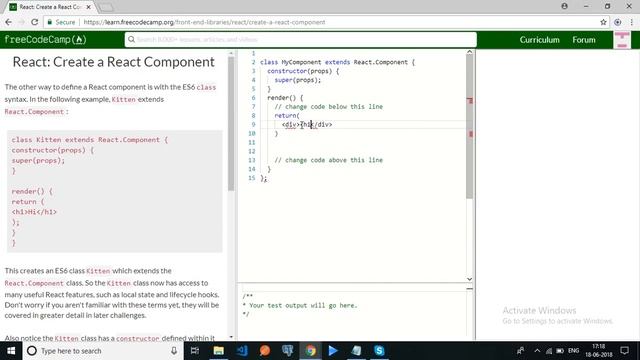This screenshot has height=360, width=640.
Task: Open the Curriculum link
Action: tap(539, 40)
